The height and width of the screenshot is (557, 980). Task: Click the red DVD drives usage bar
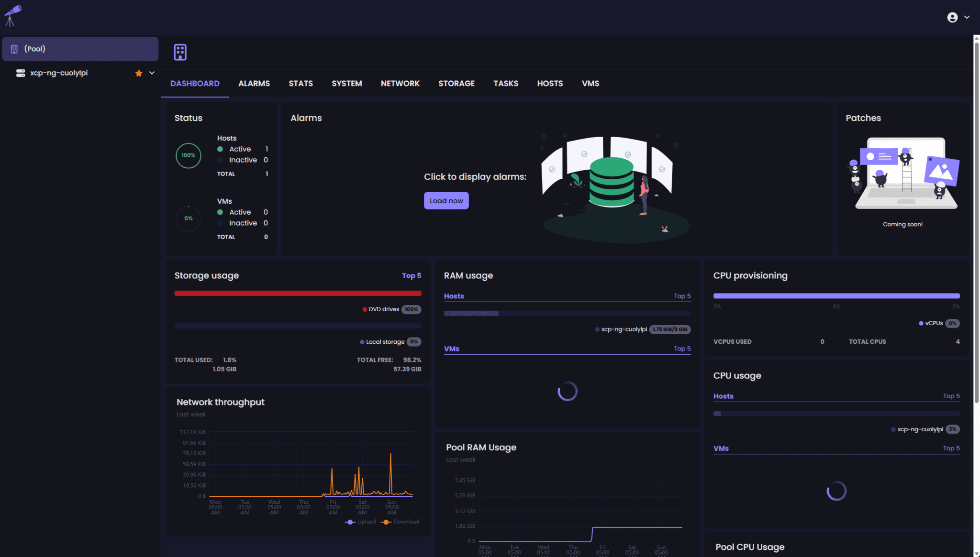pos(298,293)
